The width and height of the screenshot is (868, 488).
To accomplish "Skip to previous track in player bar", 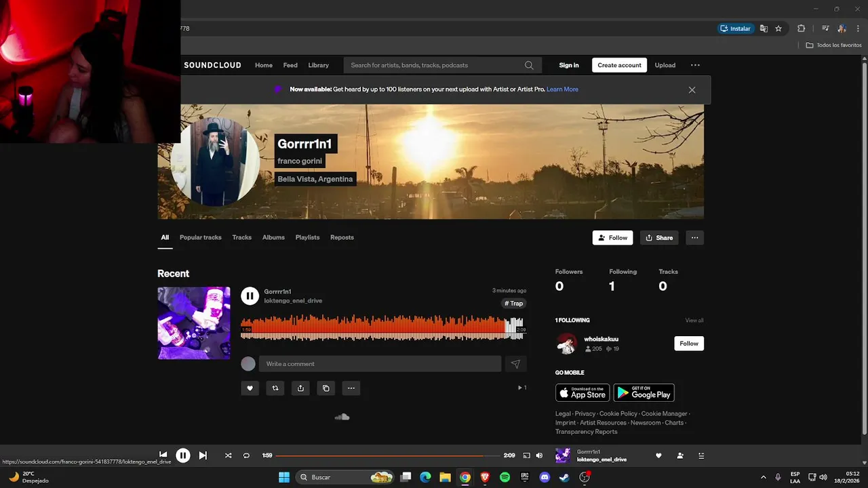I will 163,455.
